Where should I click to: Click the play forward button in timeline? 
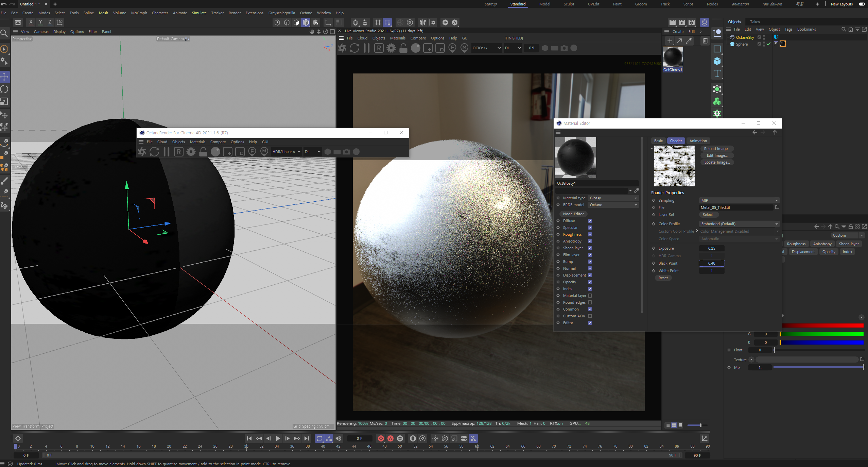(x=278, y=438)
